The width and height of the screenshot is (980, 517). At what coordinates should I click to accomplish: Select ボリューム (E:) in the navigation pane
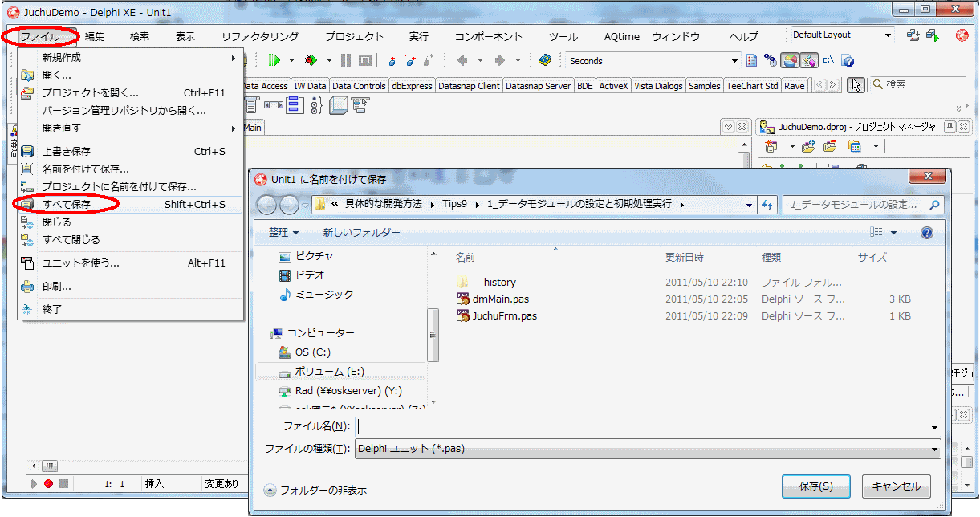coord(329,372)
